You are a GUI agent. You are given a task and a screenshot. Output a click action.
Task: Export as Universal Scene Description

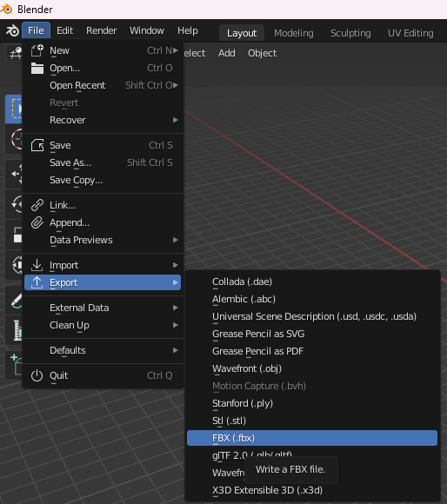(312, 316)
